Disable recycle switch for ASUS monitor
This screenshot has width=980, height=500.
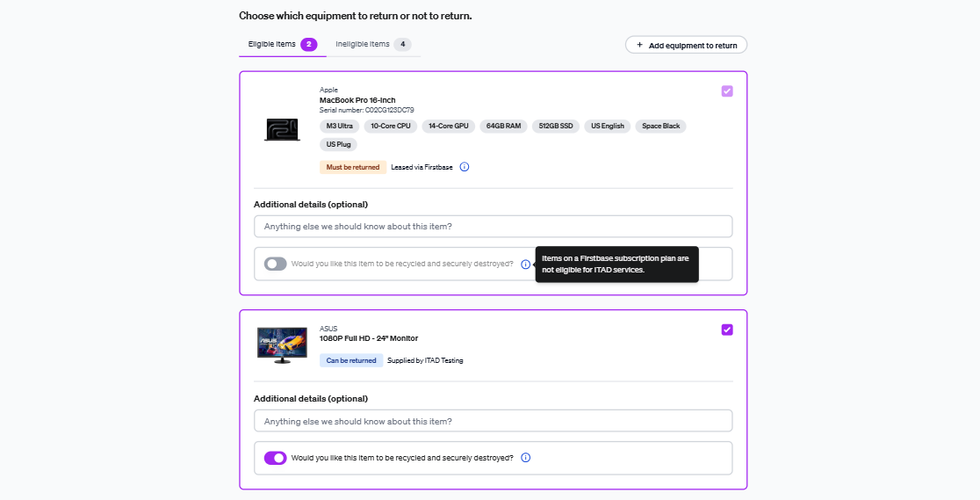pos(275,458)
